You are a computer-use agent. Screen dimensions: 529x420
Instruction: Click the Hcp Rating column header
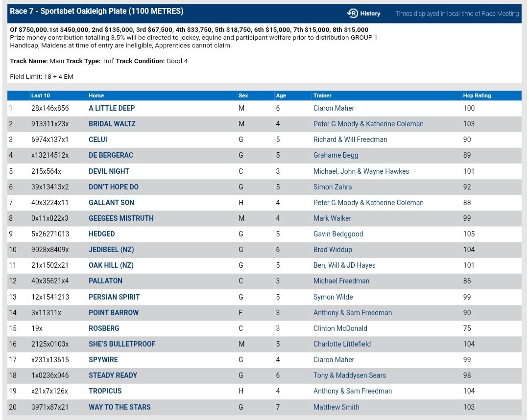point(477,95)
